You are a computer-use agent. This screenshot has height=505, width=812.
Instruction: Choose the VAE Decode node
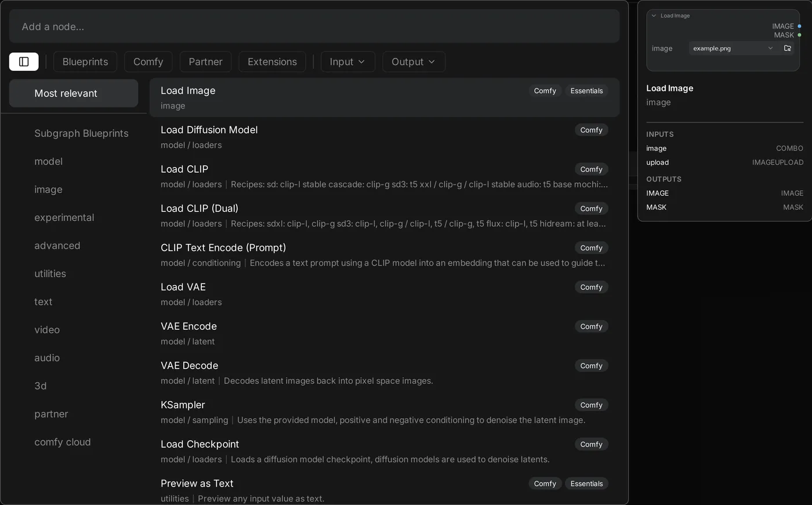[385, 373]
